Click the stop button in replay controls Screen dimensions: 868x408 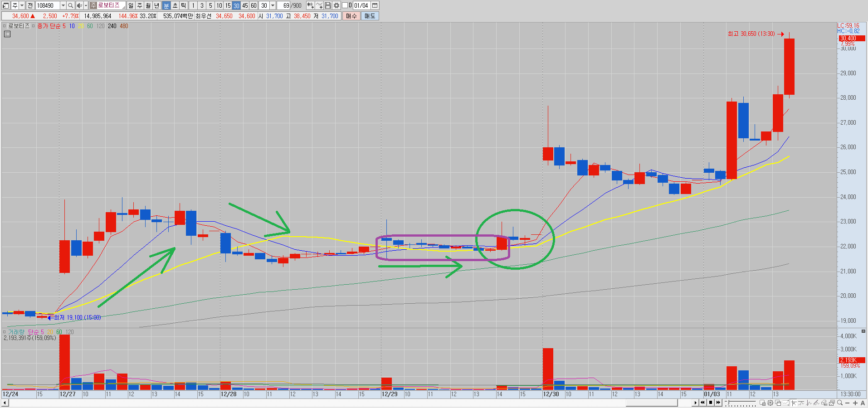tap(711, 403)
